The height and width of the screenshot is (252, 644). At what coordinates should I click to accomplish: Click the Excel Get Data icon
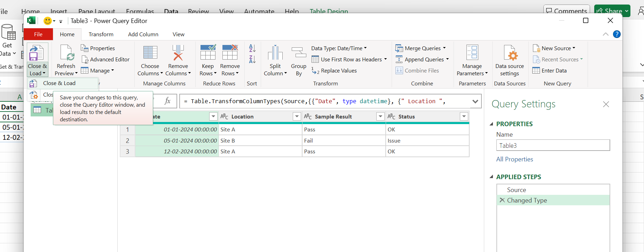click(9, 32)
